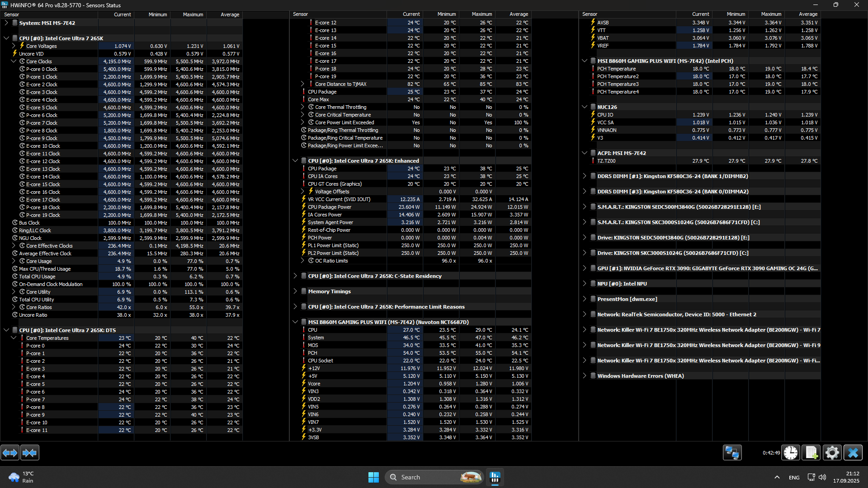Screen dimensions: 868x488
Task: Click the shrink columns arrows button
Action: click(30, 452)
